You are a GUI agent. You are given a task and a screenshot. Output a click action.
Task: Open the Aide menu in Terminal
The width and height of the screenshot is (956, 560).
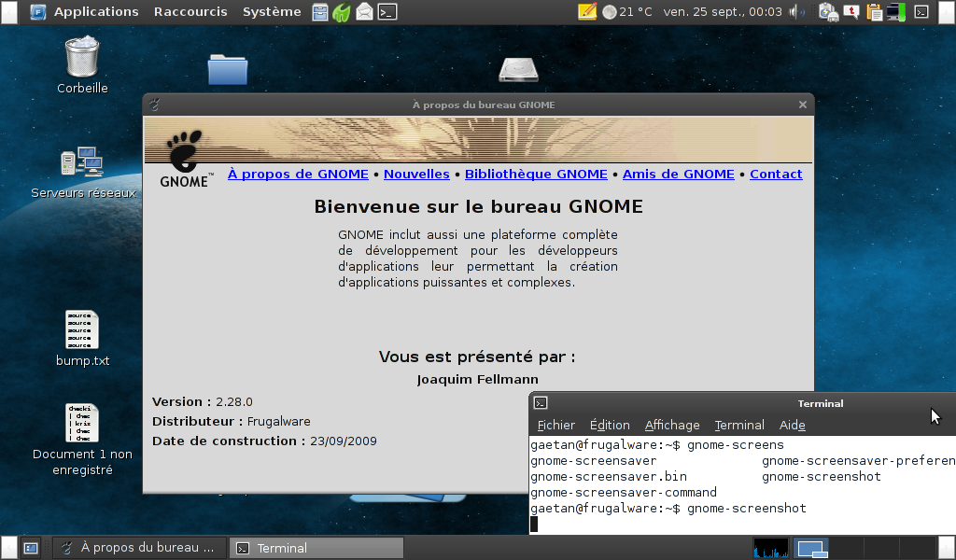pyautogui.click(x=792, y=426)
